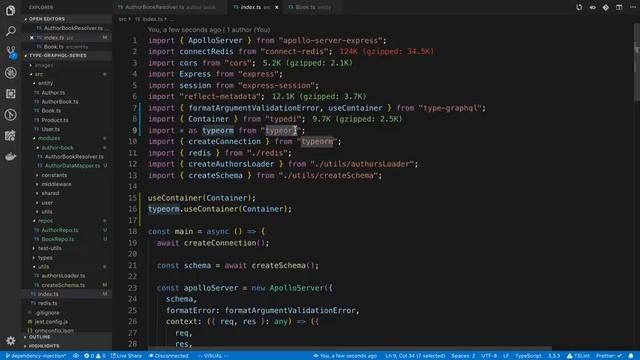
Task: Open AuthorDataMapper.ts in the file tree
Action: click(x=66, y=166)
